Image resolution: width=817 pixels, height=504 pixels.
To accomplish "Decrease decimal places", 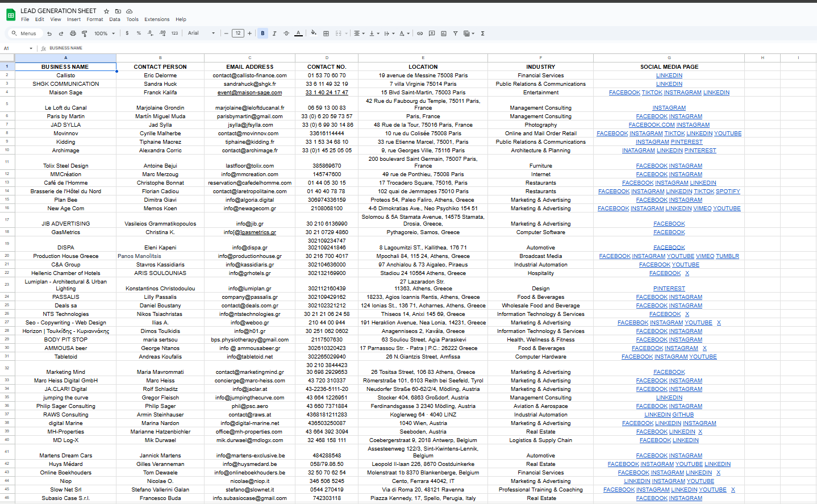I will point(151,34).
